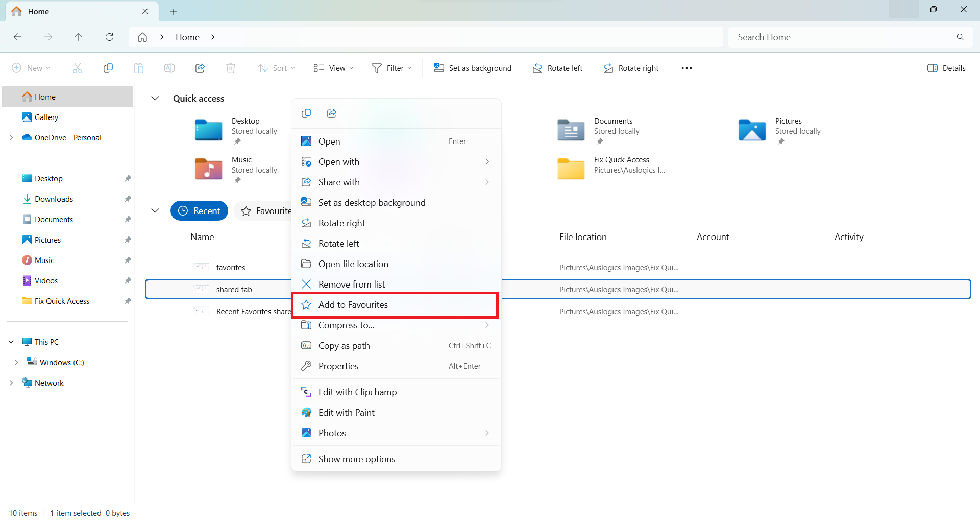The height and width of the screenshot is (521, 980).
Task: Open the View dropdown menu
Action: [333, 68]
